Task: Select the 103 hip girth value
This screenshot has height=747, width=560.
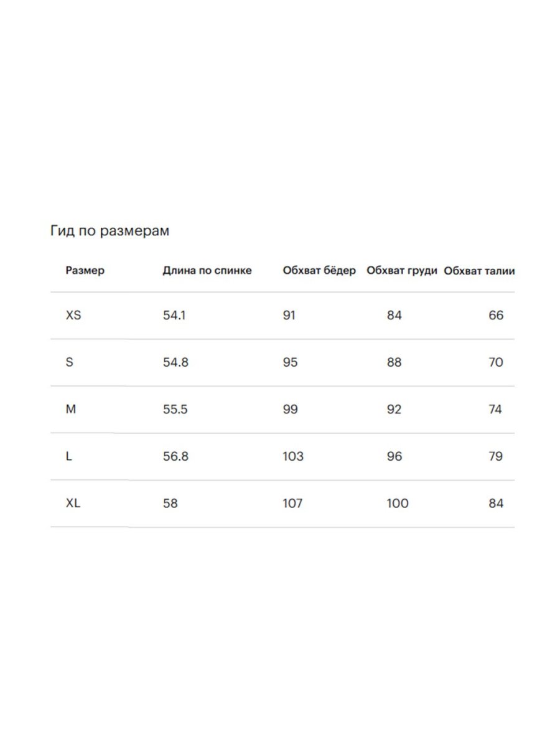Action: point(293,456)
